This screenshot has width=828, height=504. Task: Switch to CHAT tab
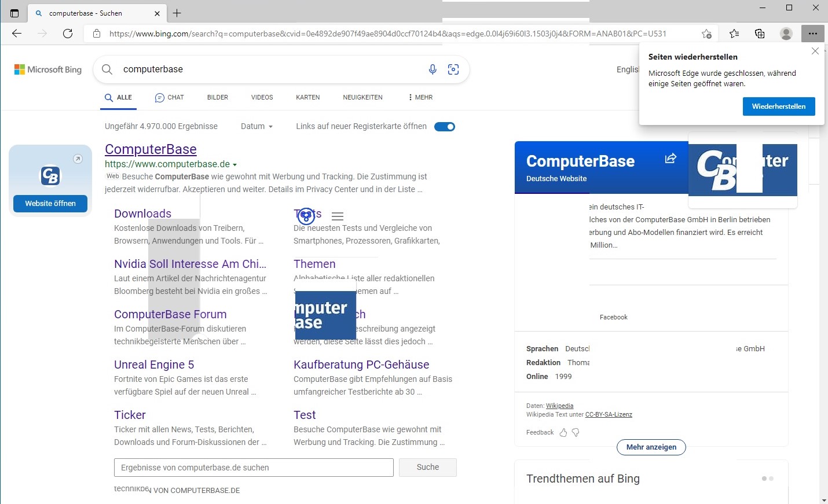click(x=169, y=97)
